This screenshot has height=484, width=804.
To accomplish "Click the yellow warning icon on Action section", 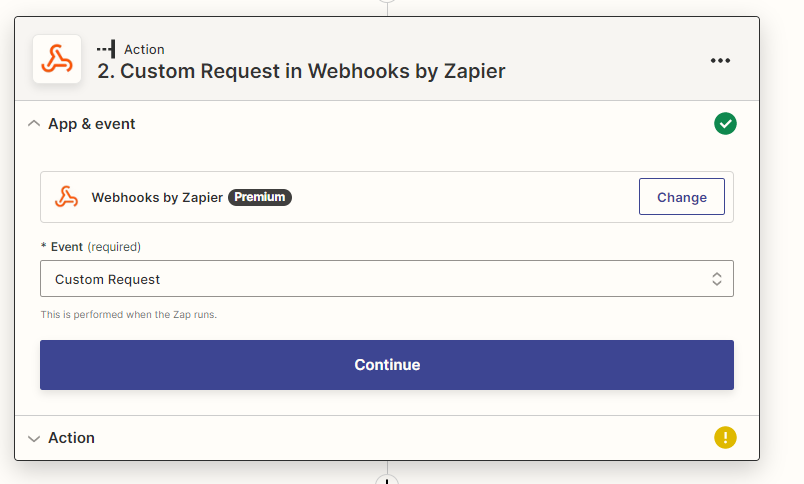I will [725, 437].
